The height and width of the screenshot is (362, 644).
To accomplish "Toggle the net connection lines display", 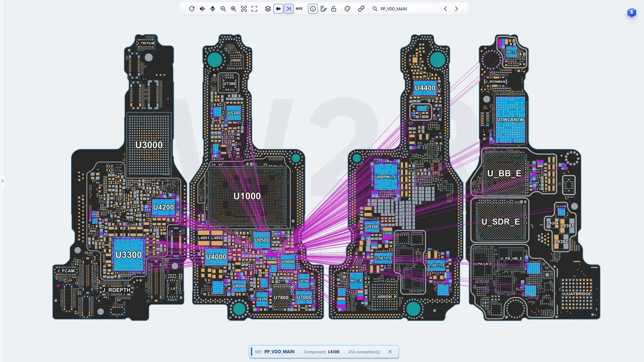I will (289, 8).
